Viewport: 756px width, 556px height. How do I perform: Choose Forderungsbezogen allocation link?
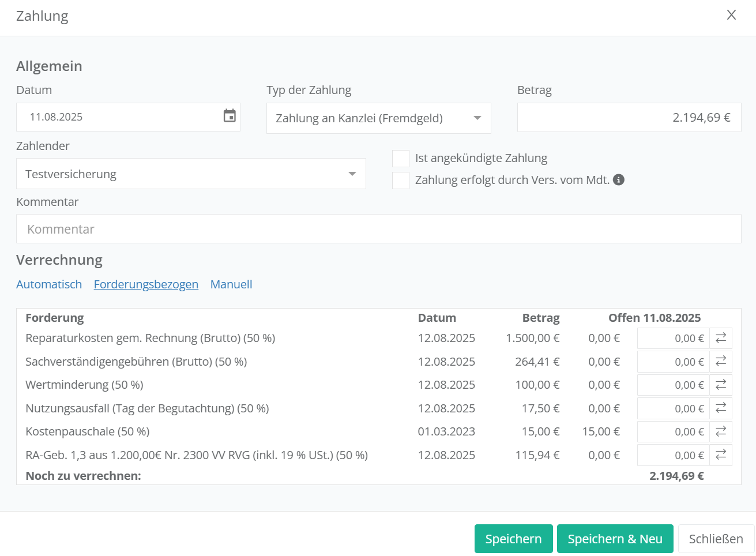146,284
